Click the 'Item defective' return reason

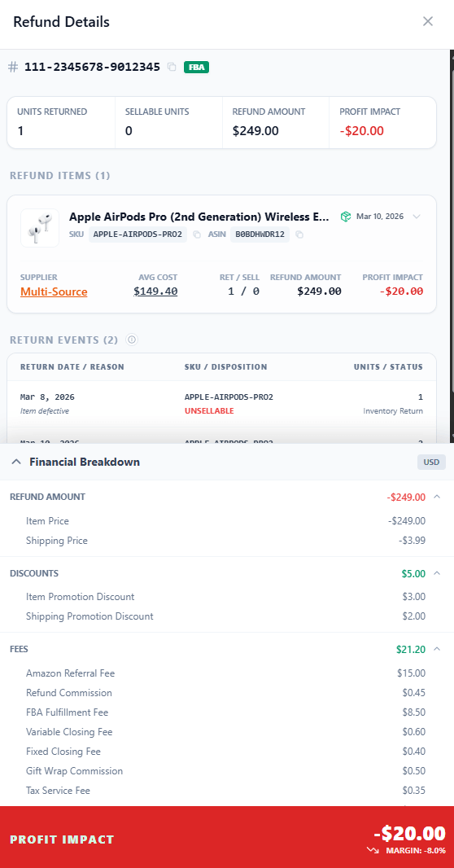[x=45, y=410]
